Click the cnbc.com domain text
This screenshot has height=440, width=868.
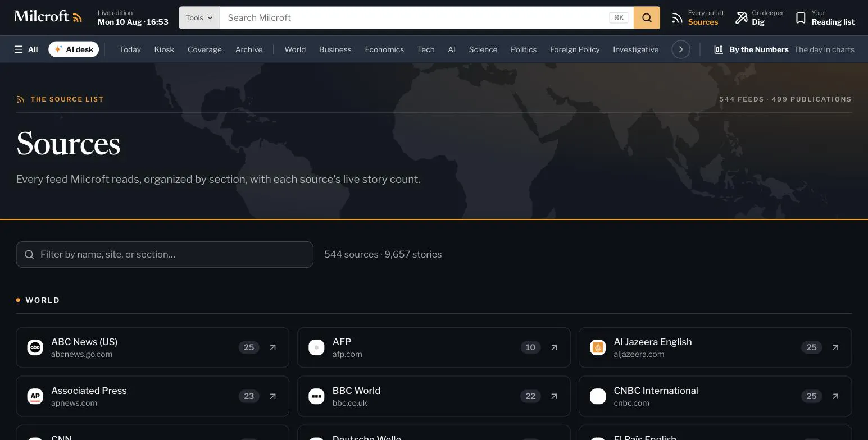(x=631, y=403)
